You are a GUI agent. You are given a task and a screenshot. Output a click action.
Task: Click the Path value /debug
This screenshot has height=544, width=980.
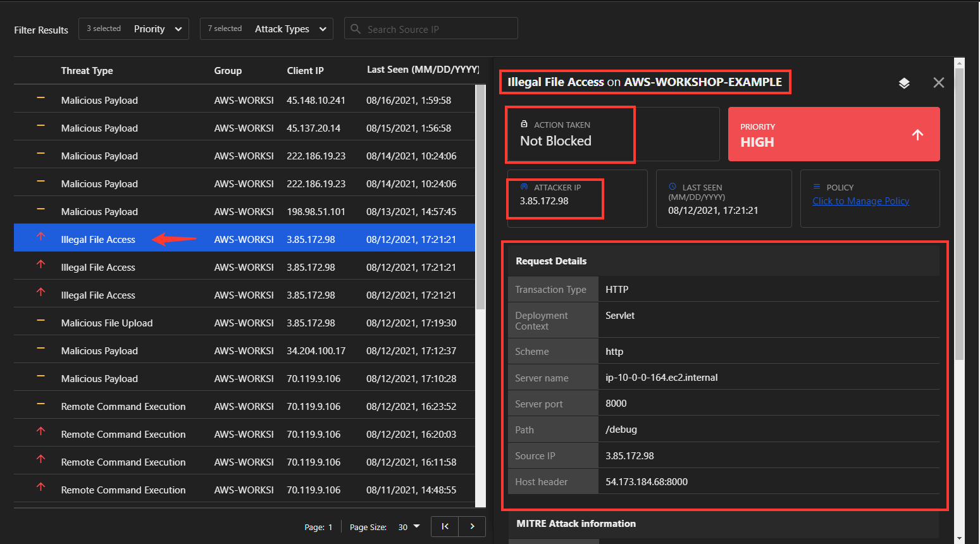[x=621, y=430]
